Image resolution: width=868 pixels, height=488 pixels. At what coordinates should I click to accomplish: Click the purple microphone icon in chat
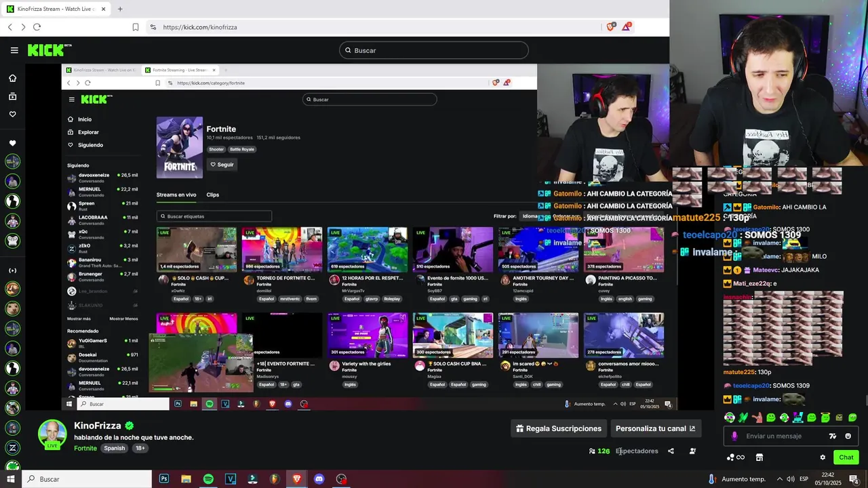pyautogui.click(x=734, y=436)
